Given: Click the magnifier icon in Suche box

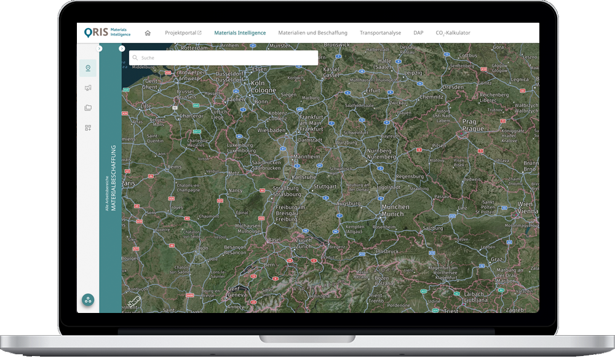Looking at the screenshot, I should pyautogui.click(x=135, y=58).
